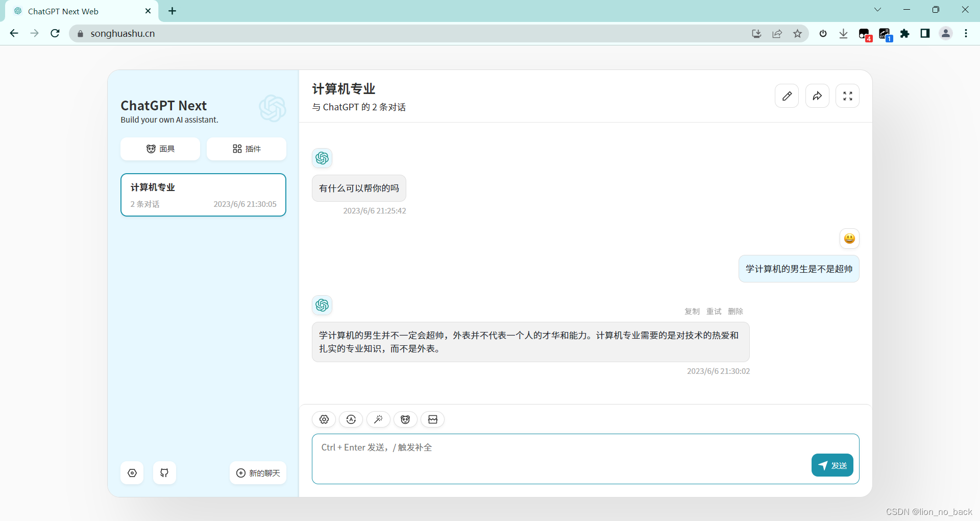Toggle fullscreen with expand icon
Screen dimensions: 980x521
click(x=847, y=96)
